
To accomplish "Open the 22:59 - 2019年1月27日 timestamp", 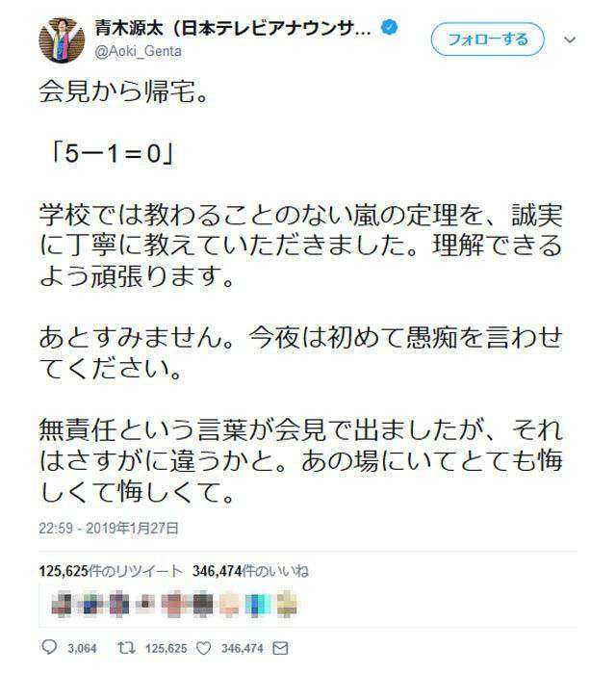I will (x=109, y=528).
